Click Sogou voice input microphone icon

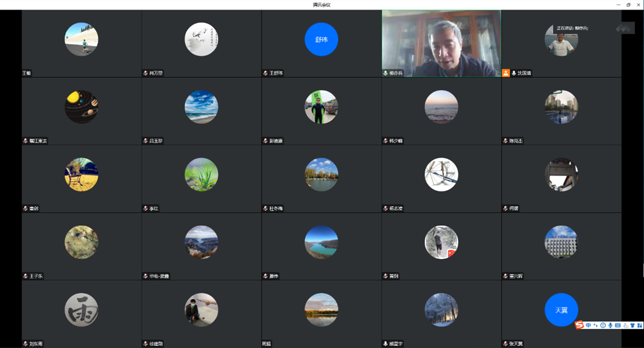[610, 325]
